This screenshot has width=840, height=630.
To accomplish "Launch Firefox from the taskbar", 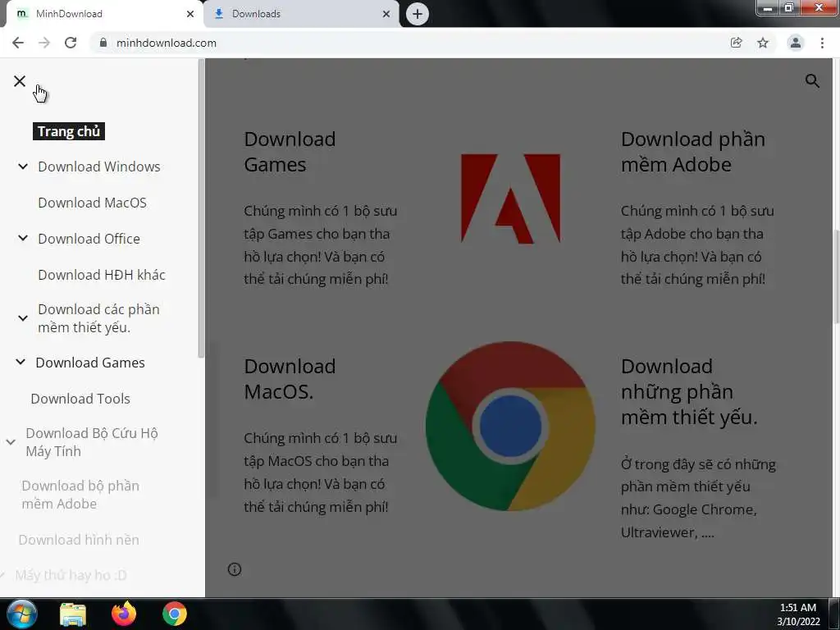I will click(124, 614).
